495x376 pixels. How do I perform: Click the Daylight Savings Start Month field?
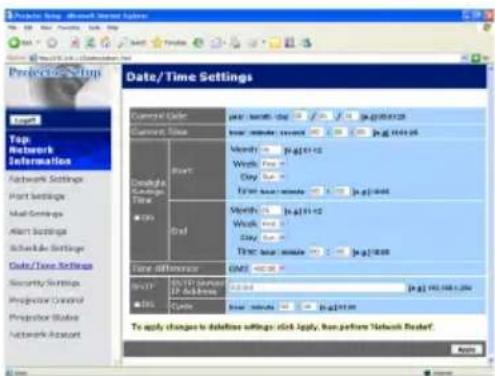[x=270, y=150]
